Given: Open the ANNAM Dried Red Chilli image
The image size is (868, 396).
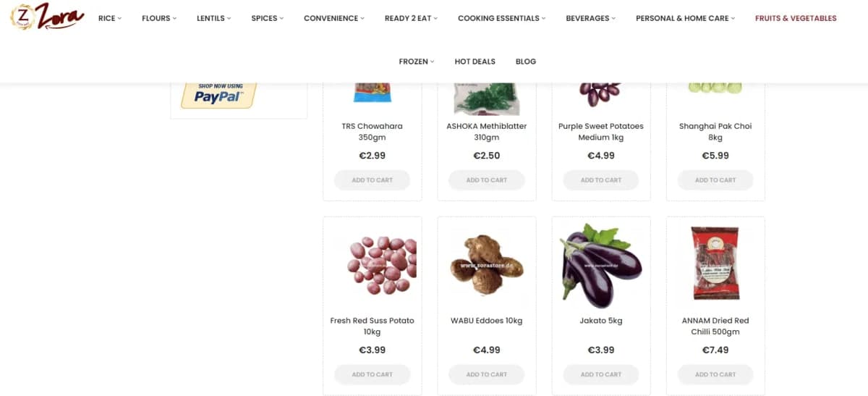Looking at the screenshot, I should tap(715, 264).
